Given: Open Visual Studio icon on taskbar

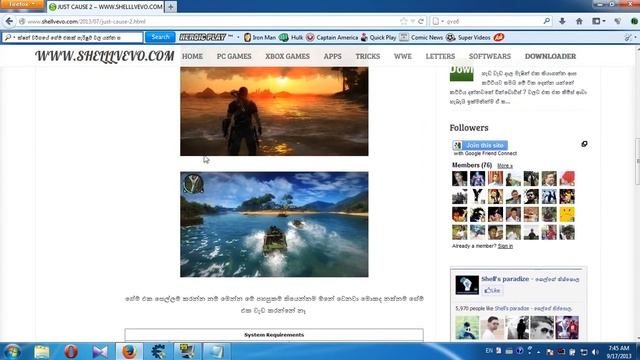Looking at the screenshot, I should pyautogui.click(x=100, y=351).
